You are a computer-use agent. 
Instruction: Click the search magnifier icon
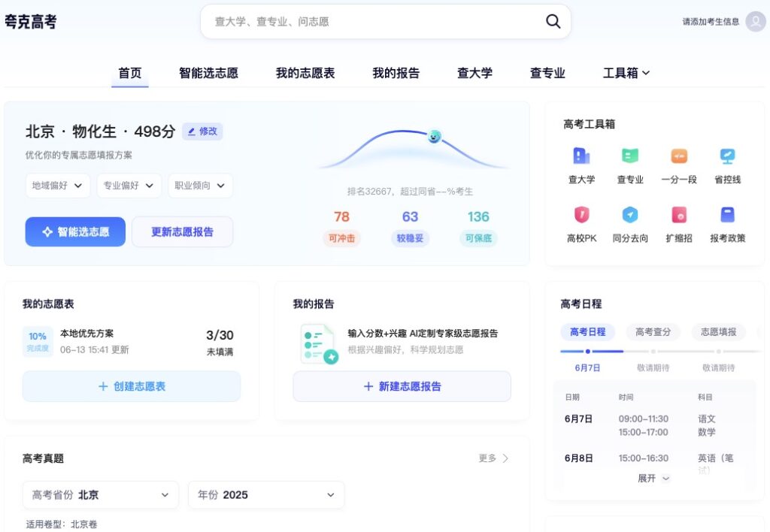(553, 21)
